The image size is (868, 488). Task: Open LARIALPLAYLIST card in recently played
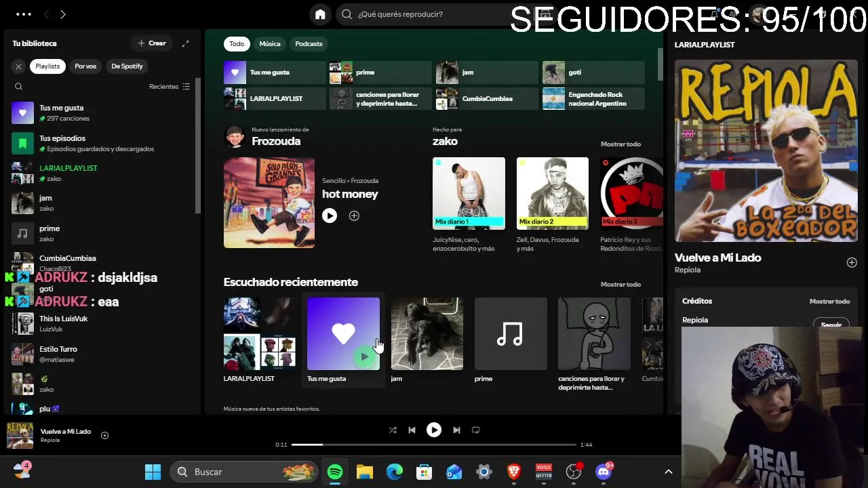[260, 340]
